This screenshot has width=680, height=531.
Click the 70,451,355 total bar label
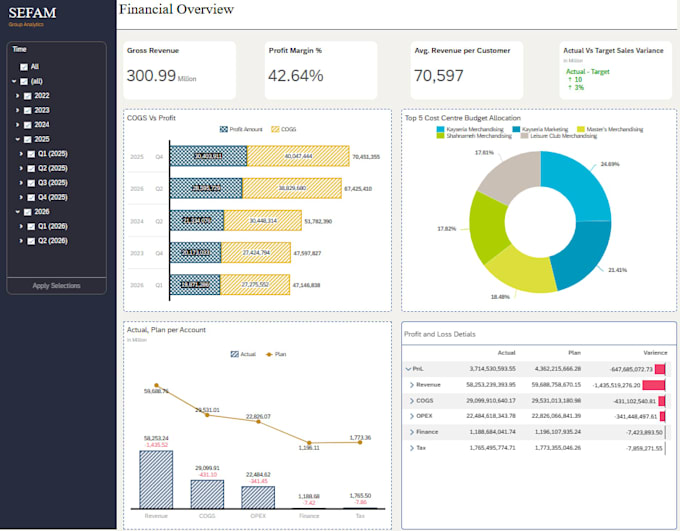pos(366,157)
